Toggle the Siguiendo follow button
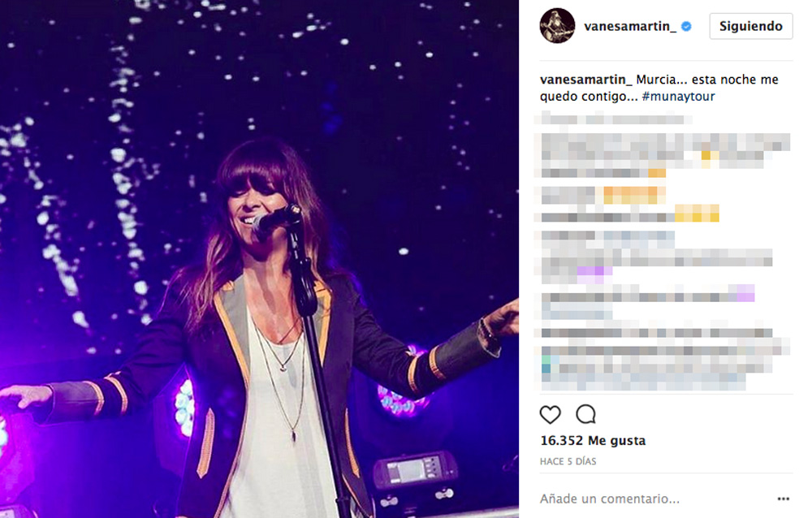Screen dimensions: 812x518 tap(751, 26)
